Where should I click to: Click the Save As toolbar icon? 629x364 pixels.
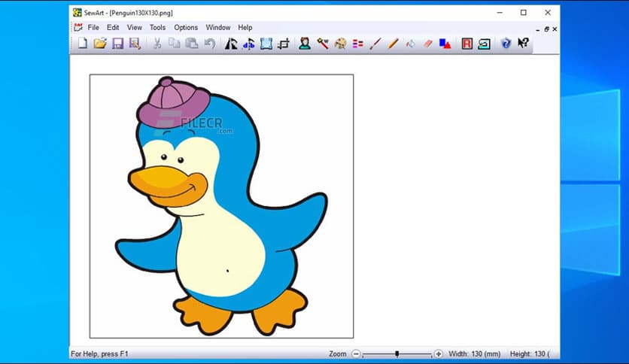pos(135,44)
